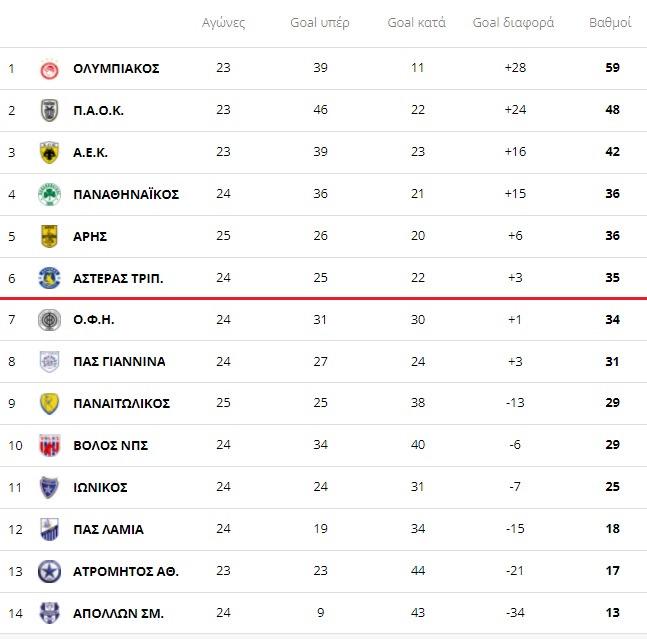
Task: Click the Ο.Φ.Η. team crest icon
Action: coord(48,320)
